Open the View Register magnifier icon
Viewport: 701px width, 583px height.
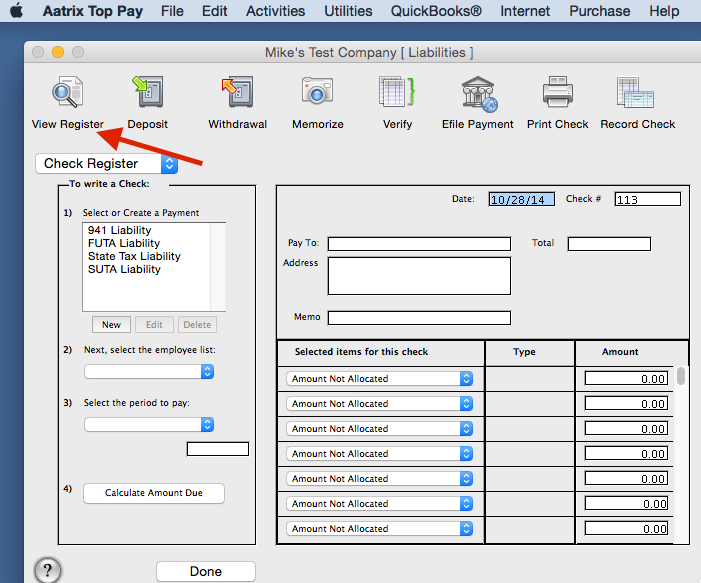click(x=68, y=92)
